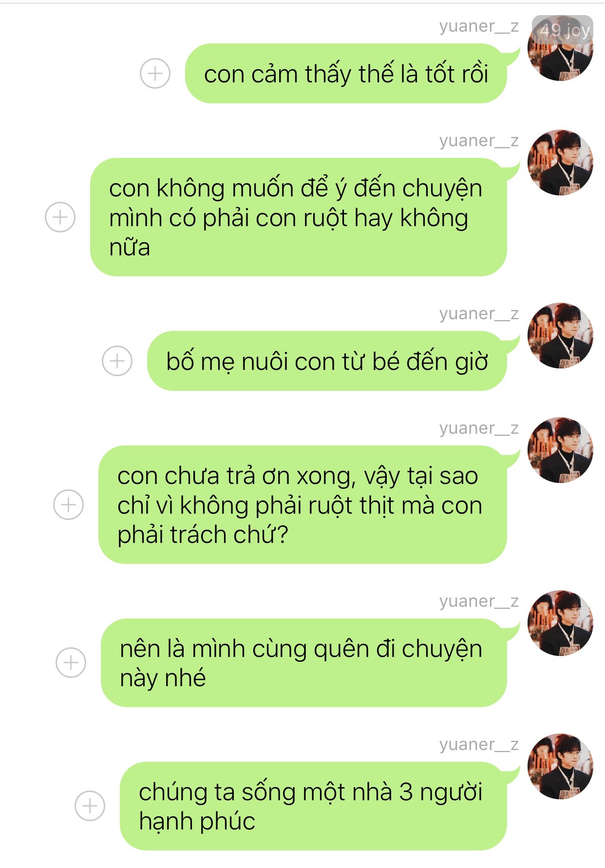Screen dimensions: 605x868
Task: Open yuaner__z username above "bố mẹ nuôi con" bubble
Action: click(479, 314)
